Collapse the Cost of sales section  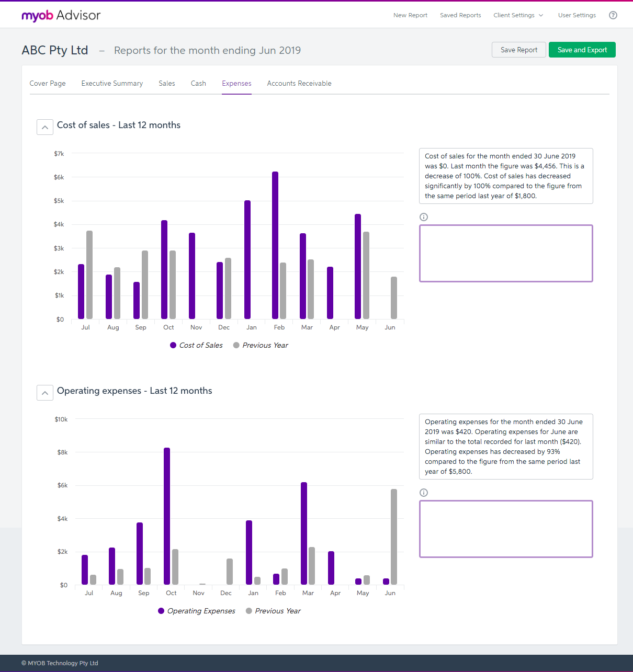(x=45, y=127)
